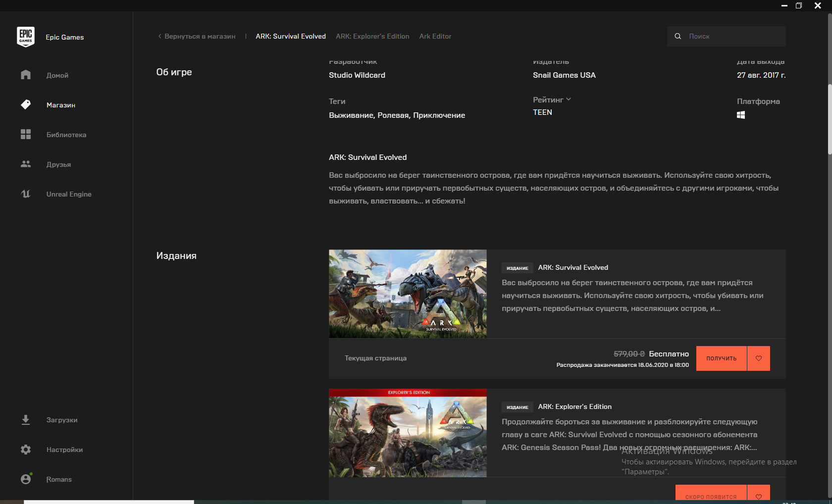
Task: Click release date 27 авг. 2017 г.
Action: tap(761, 75)
